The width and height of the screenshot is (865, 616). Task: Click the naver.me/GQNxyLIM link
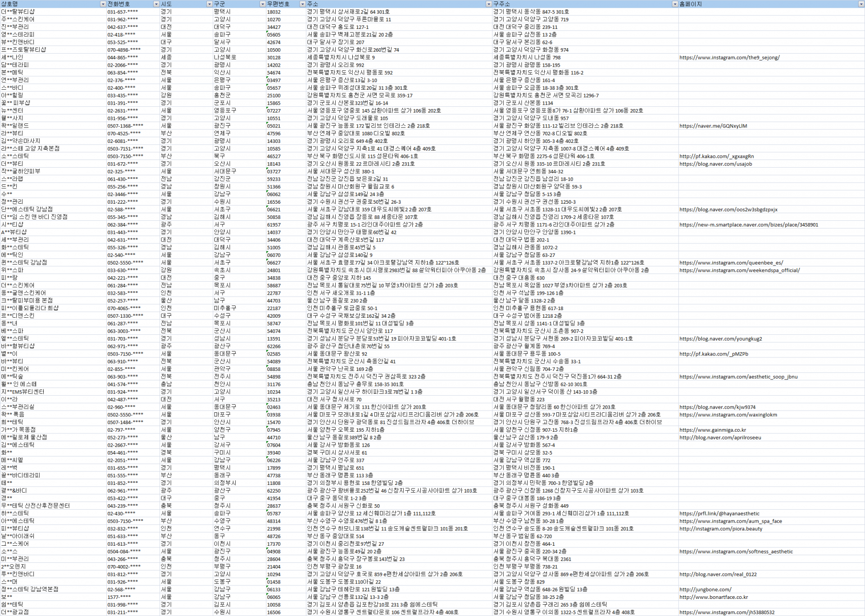[713, 126]
